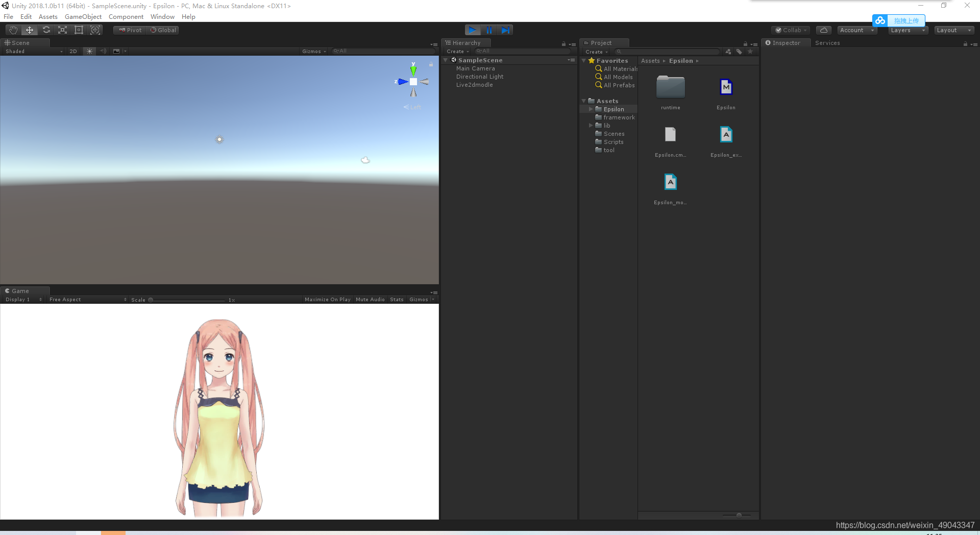This screenshot has height=535, width=980.
Task: Click the Project search-by-type filter icon
Action: tap(728, 52)
